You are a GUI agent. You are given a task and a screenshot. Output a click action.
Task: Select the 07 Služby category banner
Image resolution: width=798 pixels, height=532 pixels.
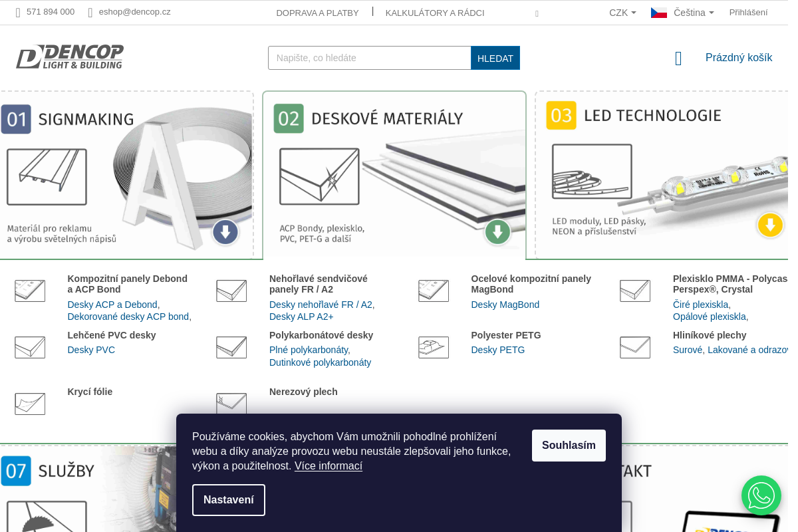pyautogui.click(x=88, y=489)
